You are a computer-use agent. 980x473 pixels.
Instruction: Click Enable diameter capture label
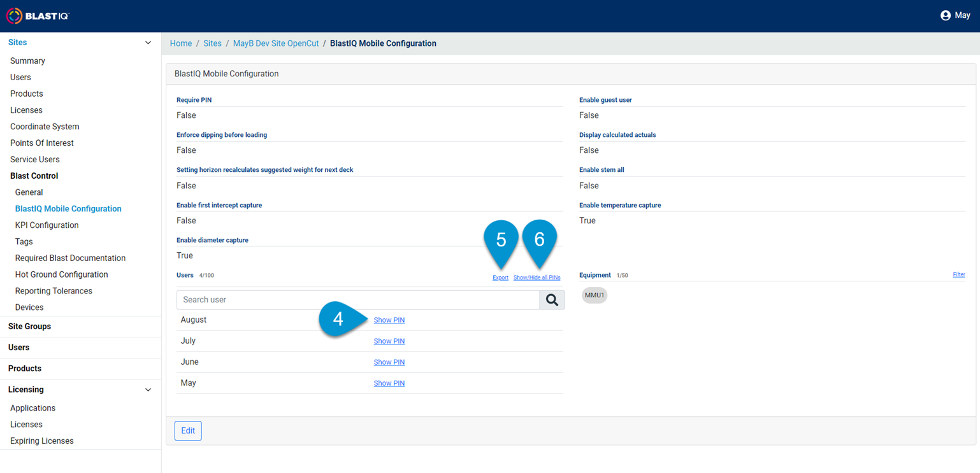coord(212,240)
